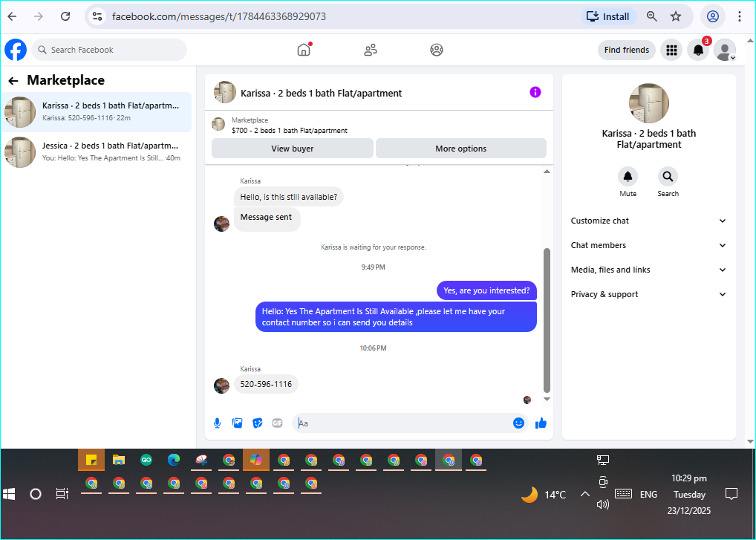This screenshot has height=540, width=756.
Task: Click the Facebook logo
Action: [16, 50]
